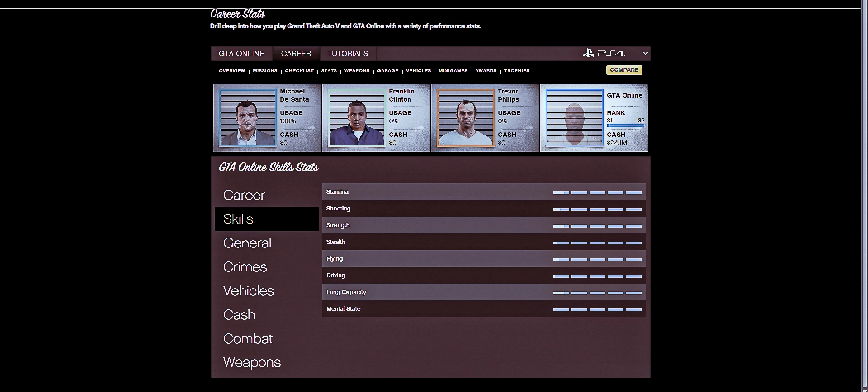The height and width of the screenshot is (392, 868).
Task: Select the CAREER tab
Action: (296, 53)
